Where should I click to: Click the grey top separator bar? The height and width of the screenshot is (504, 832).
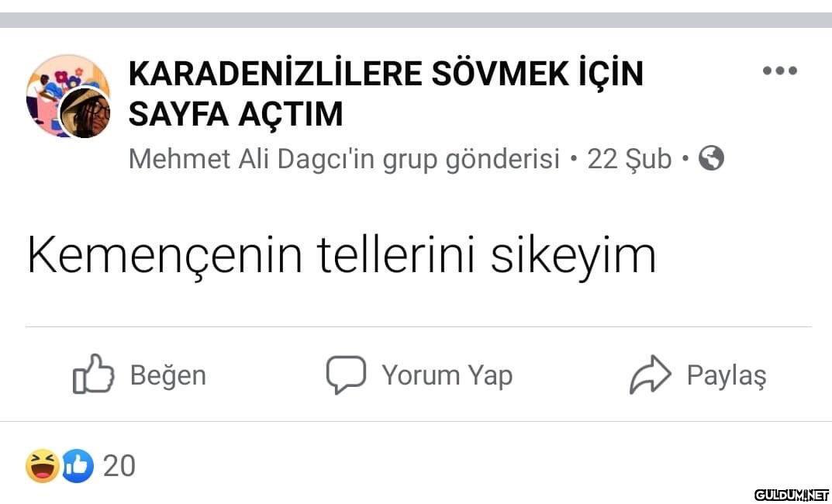click(416, 20)
